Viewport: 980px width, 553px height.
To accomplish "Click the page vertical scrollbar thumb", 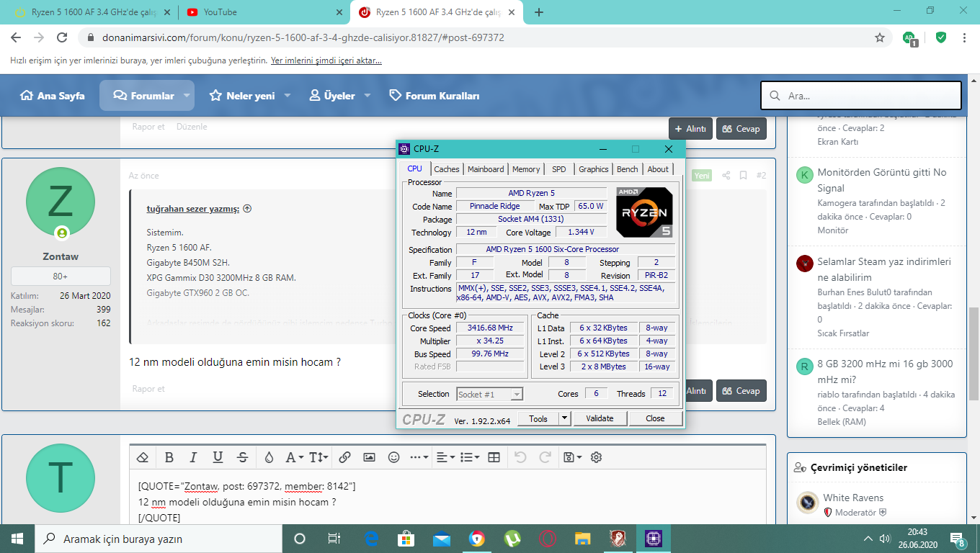I will 973,353.
